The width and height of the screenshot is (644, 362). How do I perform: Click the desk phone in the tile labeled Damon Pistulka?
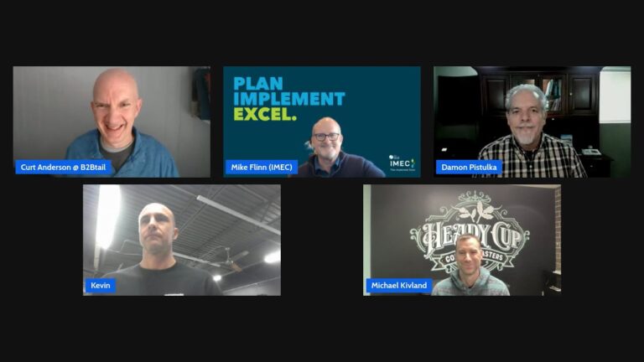click(592, 152)
